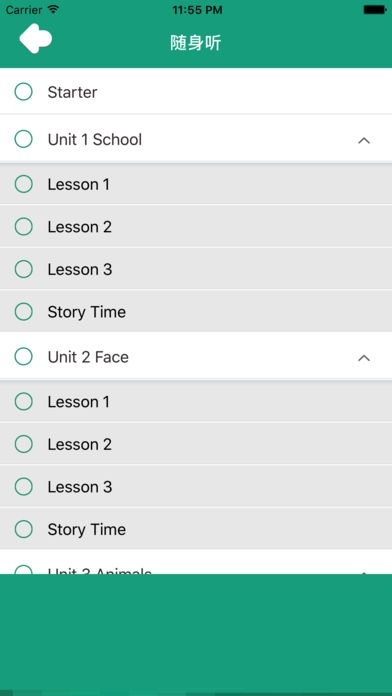This screenshot has width=392, height=696.
Task: Tap the battery icon in status bar
Action: pyautogui.click(x=375, y=10)
